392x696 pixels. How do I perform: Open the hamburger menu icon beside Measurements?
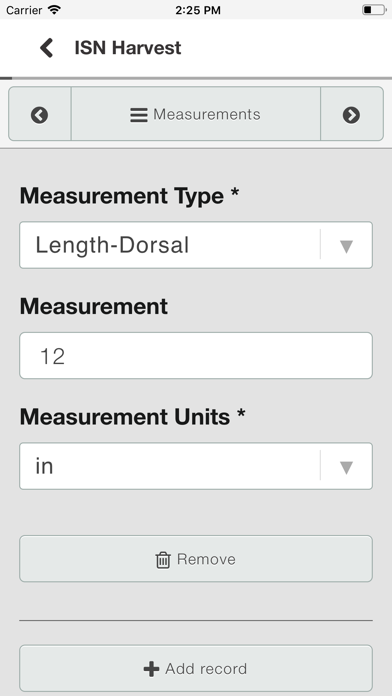click(139, 115)
